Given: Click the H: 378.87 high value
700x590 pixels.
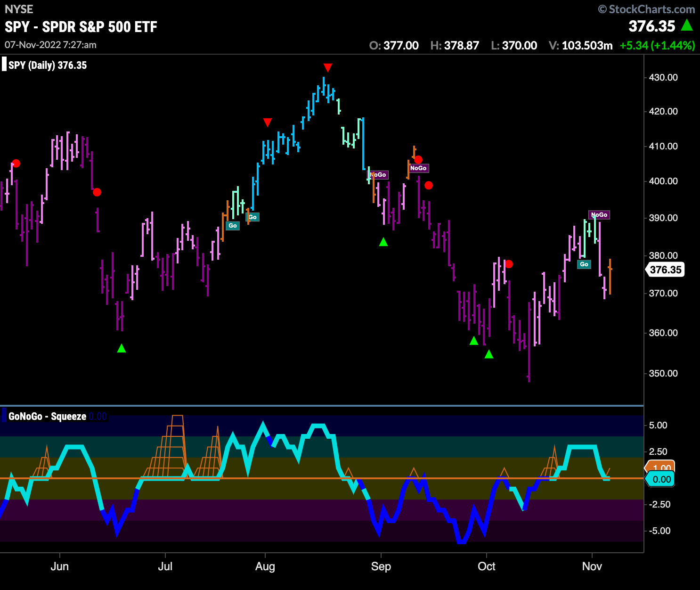Looking at the screenshot, I should 455,45.
